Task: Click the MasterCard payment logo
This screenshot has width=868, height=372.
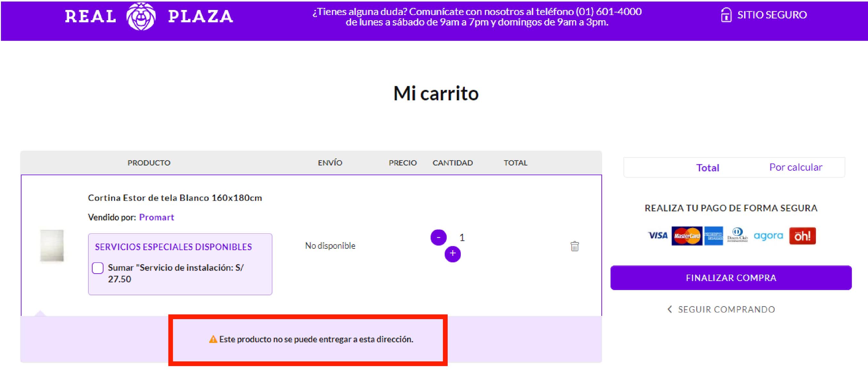Action: (x=687, y=236)
